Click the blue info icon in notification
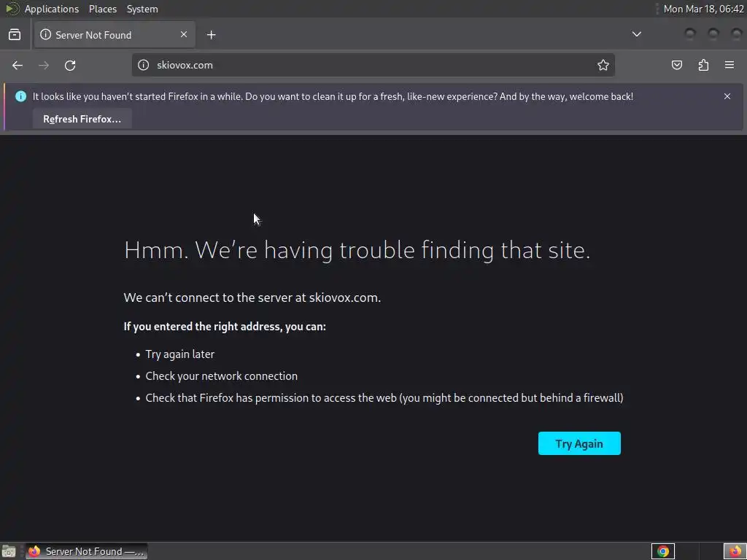This screenshot has height=560, width=747. point(20,96)
